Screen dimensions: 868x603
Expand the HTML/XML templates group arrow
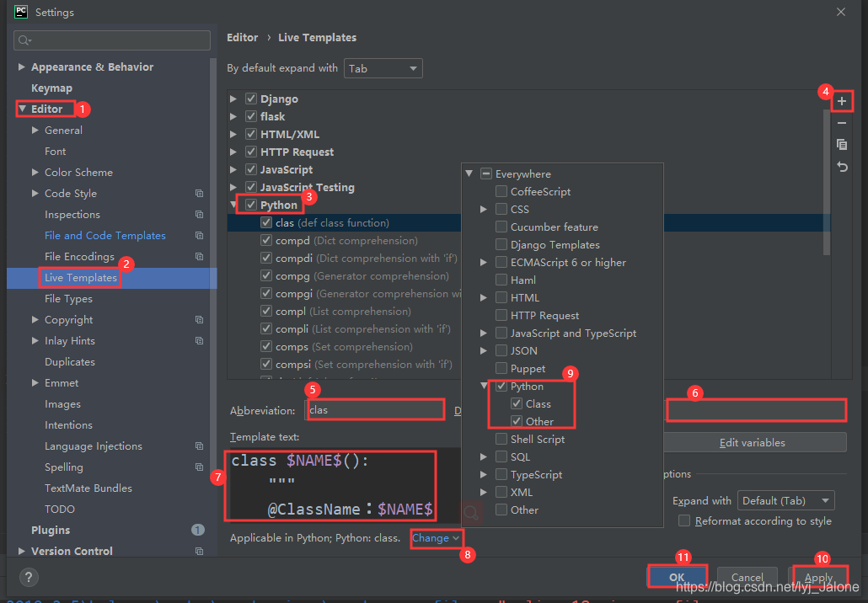point(233,134)
